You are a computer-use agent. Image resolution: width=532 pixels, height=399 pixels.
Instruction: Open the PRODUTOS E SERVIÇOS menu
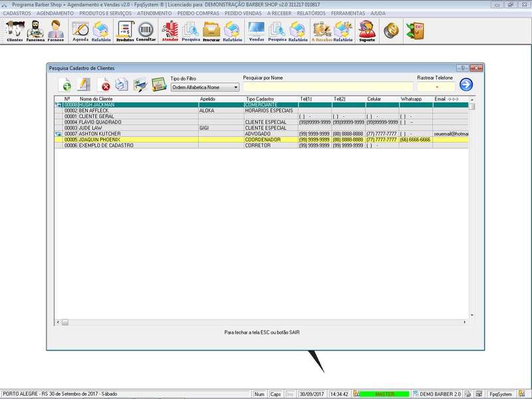(105, 13)
